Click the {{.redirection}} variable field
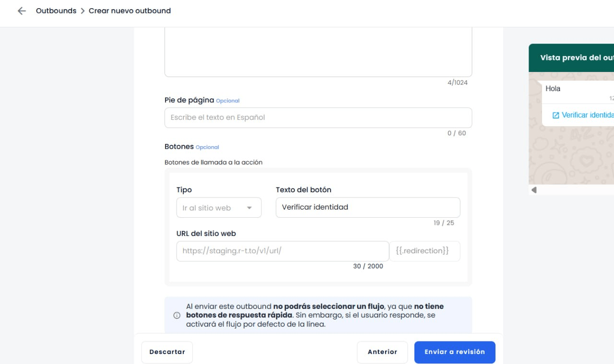The width and height of the screenshot is (614, 364). point(425,251)
